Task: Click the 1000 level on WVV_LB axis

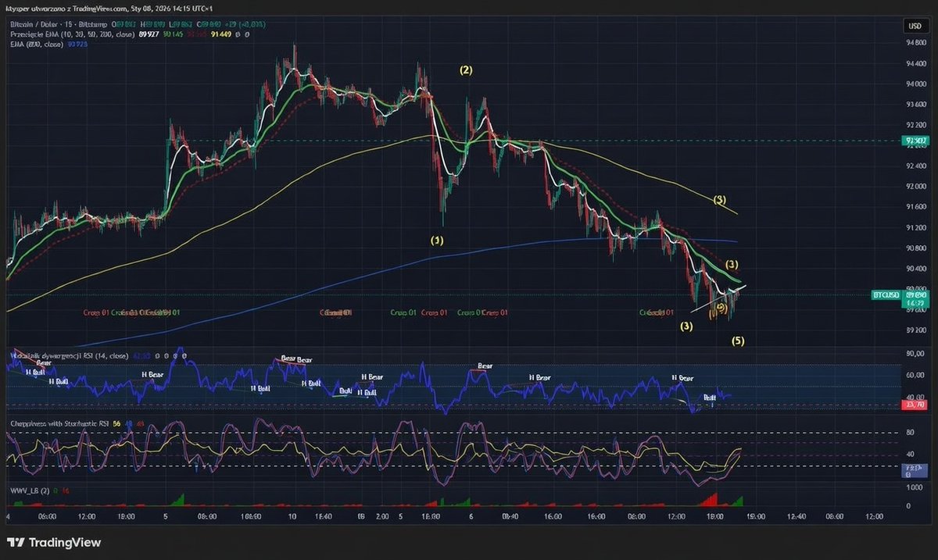Action: [x=913, y=487]
